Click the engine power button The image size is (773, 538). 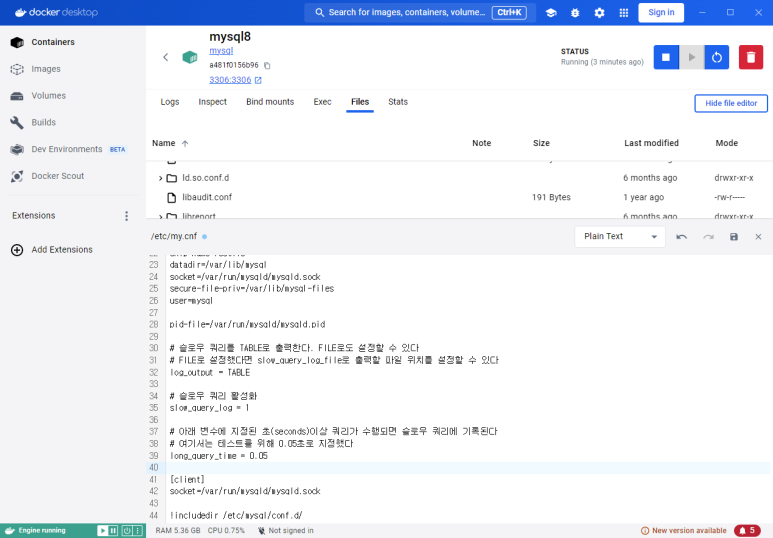(127, 531)
